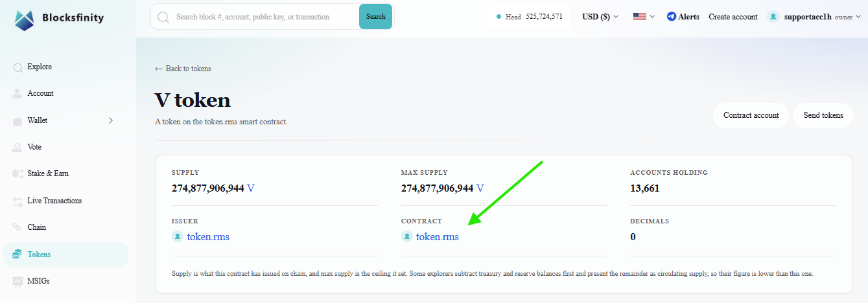The image size is (868, 303).
Task: Click the supportacc1h avatar icon
Action: (773, 17)
